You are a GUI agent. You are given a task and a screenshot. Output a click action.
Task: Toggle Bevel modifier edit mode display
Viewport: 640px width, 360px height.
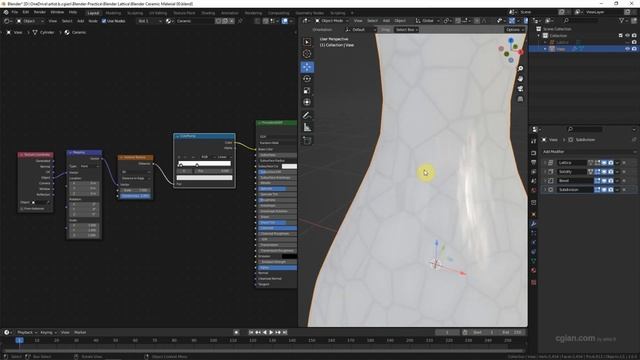coord(597,180)
